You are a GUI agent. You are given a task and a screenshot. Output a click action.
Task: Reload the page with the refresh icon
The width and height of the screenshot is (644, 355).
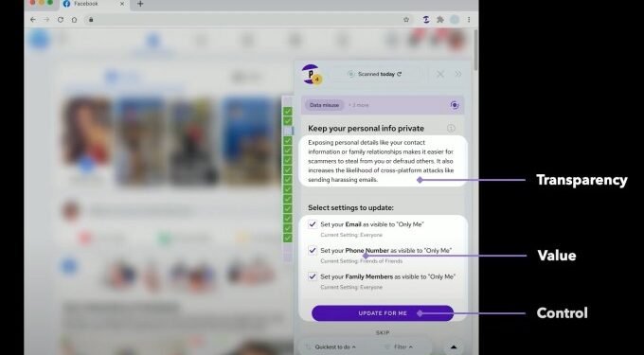(x=61, y=19)
